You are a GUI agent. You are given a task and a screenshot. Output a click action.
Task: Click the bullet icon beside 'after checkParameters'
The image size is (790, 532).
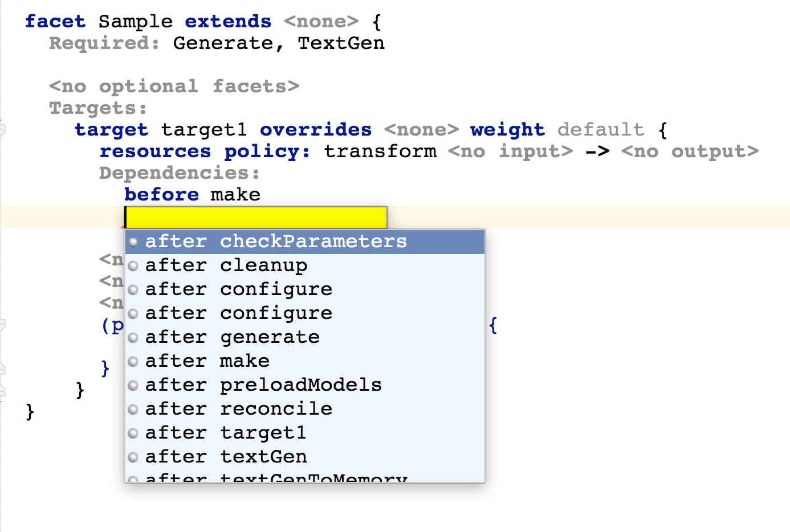coord(133,242)
